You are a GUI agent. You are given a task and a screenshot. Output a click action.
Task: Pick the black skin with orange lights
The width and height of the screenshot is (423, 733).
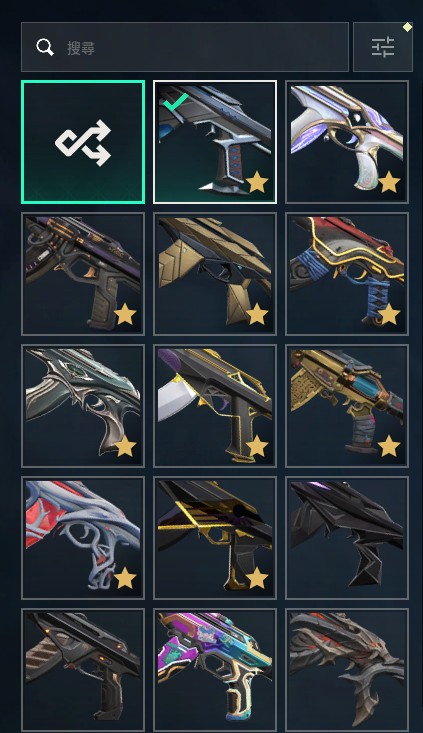click(x=83, y=670)
